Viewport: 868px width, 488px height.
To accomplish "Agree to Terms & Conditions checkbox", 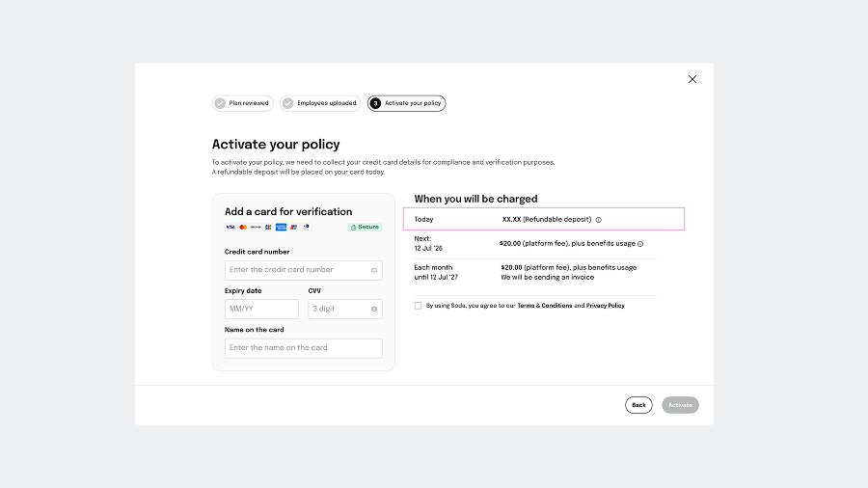I will [418, 306].
